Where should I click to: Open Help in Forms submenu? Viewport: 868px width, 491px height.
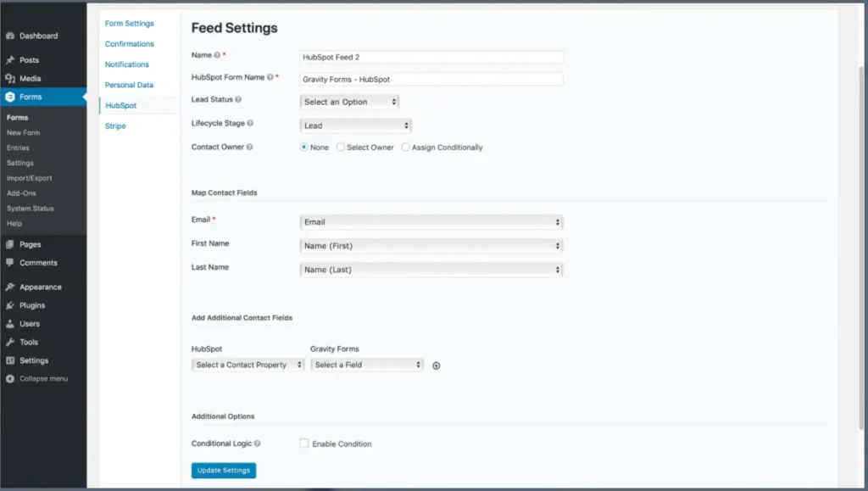14,224
